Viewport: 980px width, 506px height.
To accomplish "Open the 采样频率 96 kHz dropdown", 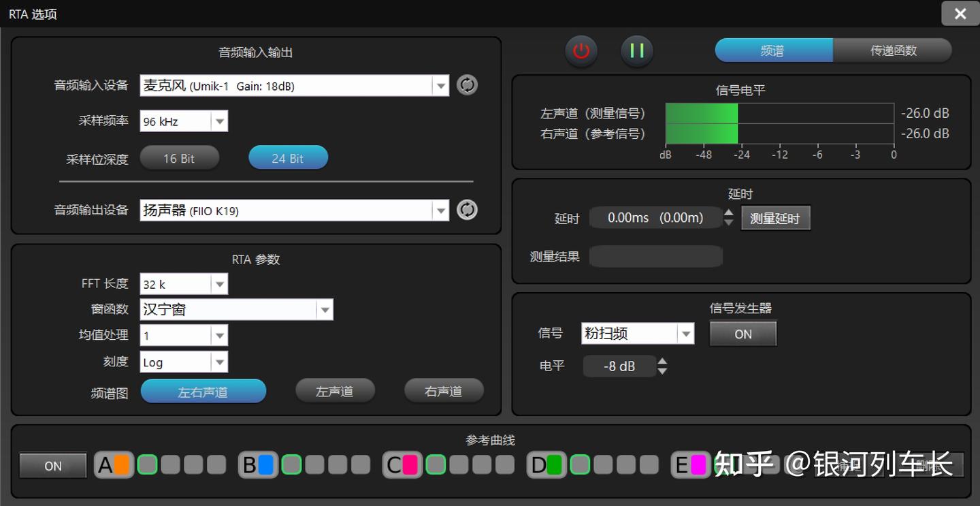I will tap(219, 122).
